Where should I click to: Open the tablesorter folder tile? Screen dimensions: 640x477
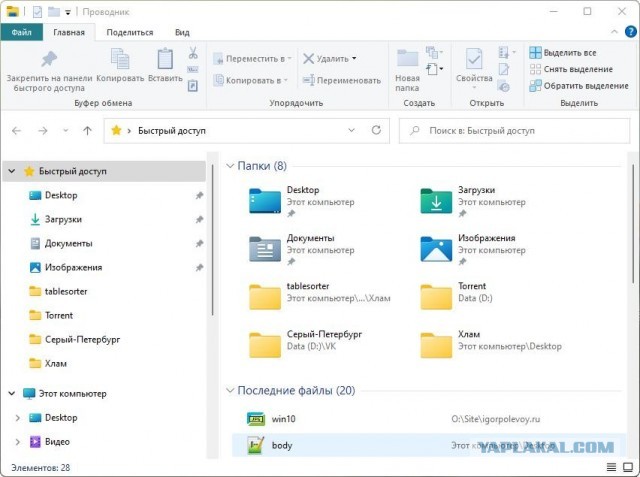pos(320,297)
